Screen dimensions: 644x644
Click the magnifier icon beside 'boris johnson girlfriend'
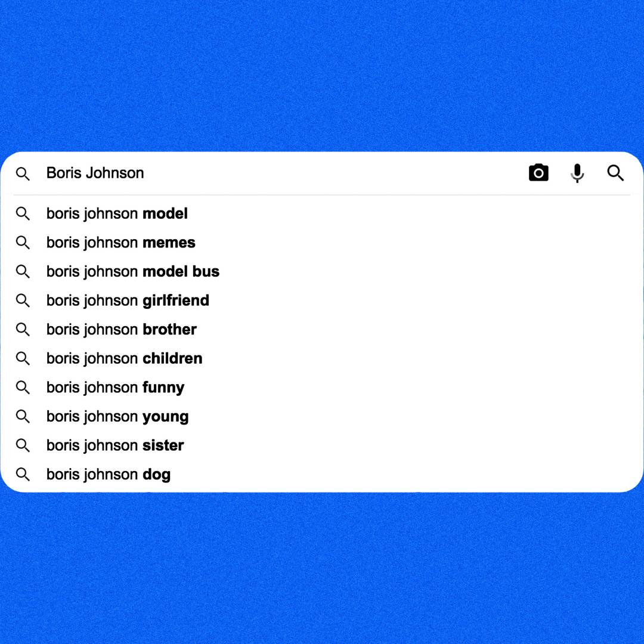click(23, 301)
